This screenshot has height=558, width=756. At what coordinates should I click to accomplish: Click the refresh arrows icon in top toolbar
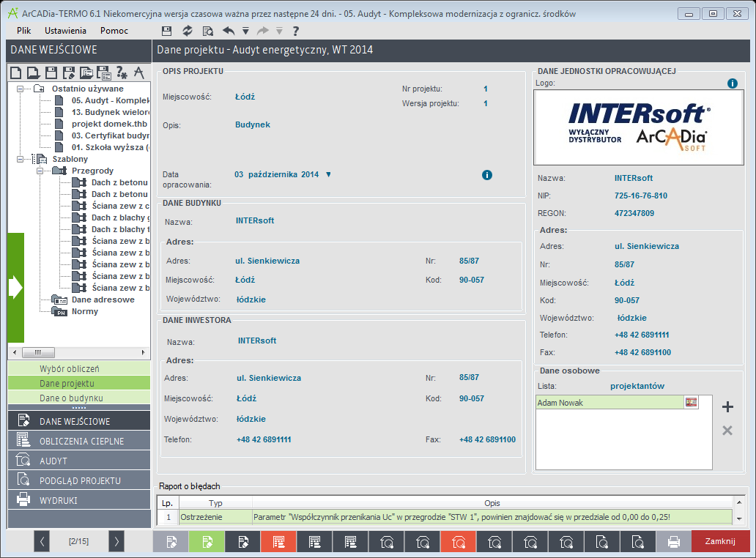pos(187,31)
